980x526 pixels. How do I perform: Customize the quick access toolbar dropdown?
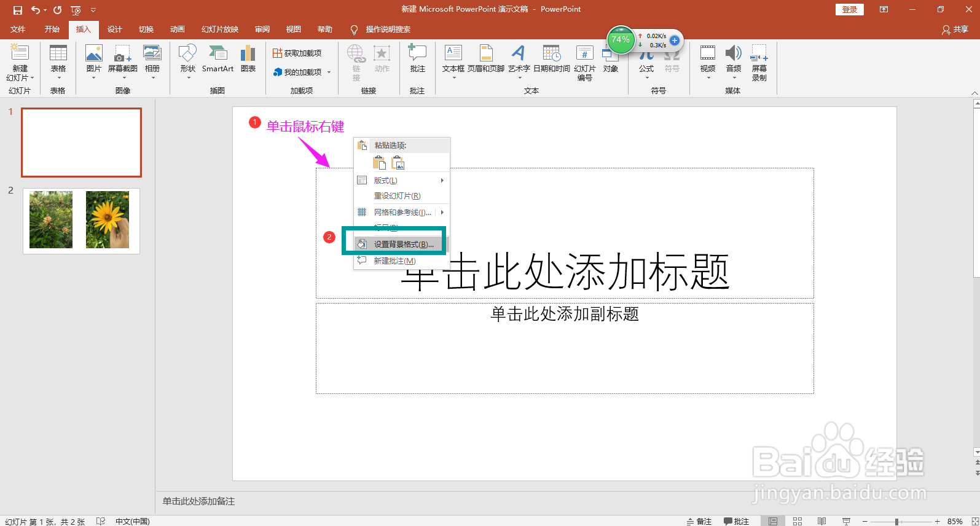pyautogui.click(x=93, y=10)
